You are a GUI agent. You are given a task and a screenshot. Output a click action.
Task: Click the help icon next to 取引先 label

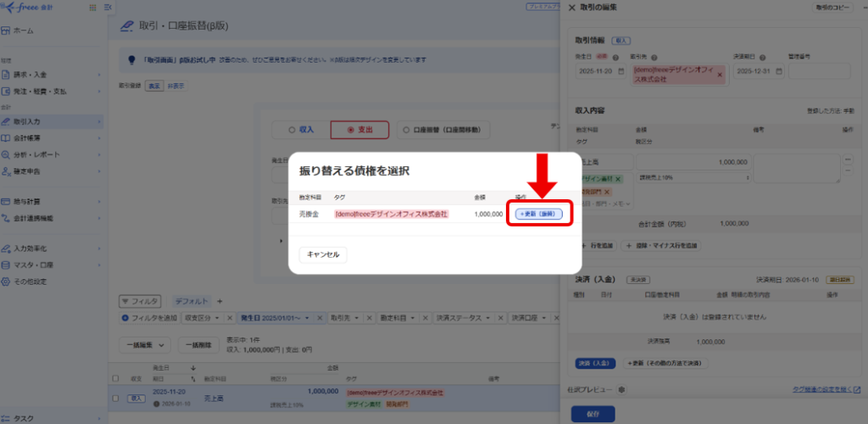tap(654, 57)
